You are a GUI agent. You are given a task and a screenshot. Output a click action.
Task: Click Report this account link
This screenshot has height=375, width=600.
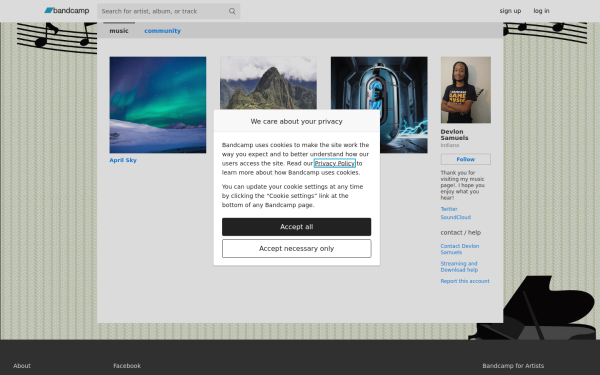[x=465, y=281]
